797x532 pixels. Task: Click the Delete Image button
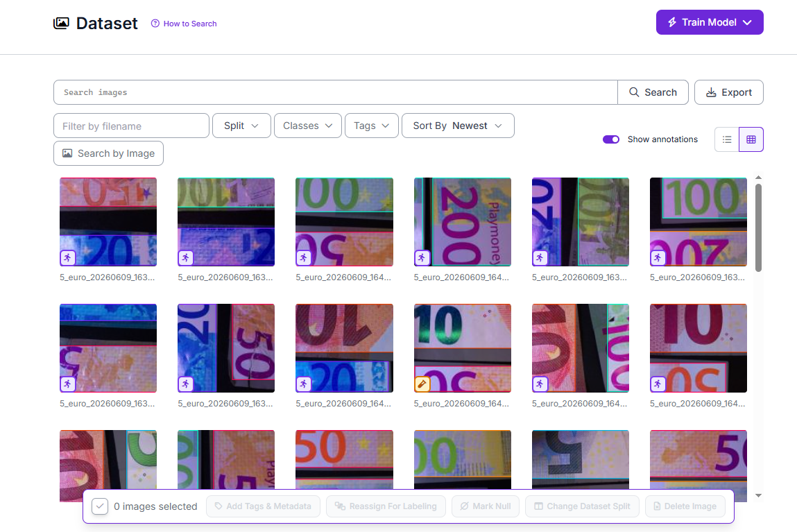point(685,506)
